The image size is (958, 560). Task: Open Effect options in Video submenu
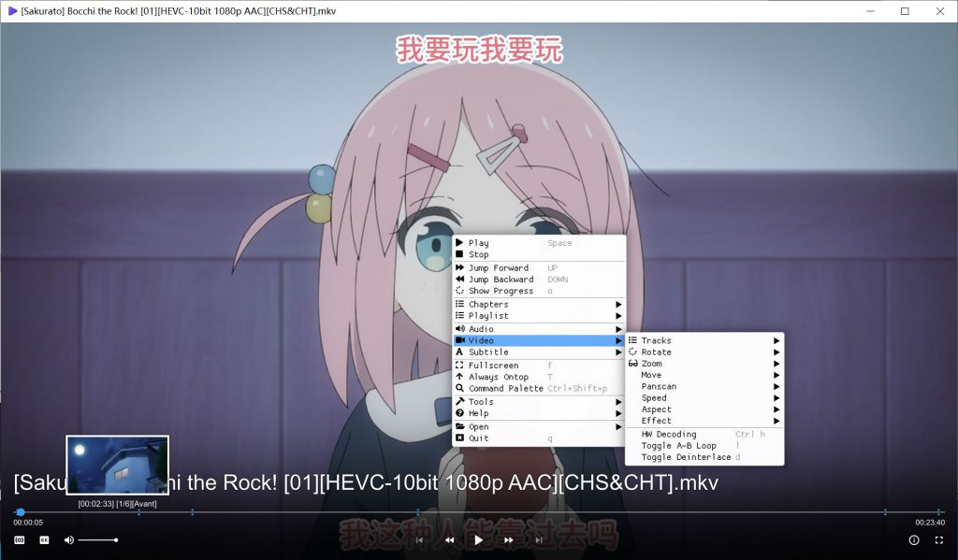coord(704,421)
